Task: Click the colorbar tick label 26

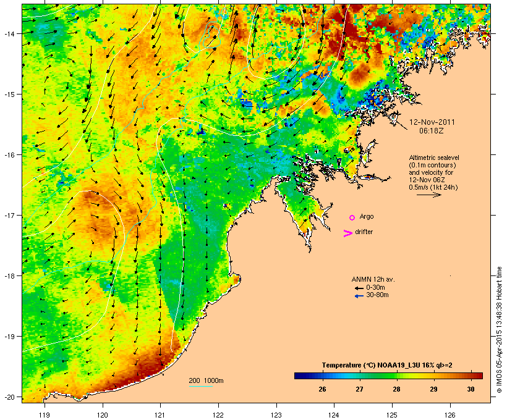Action: click(322, 389)
